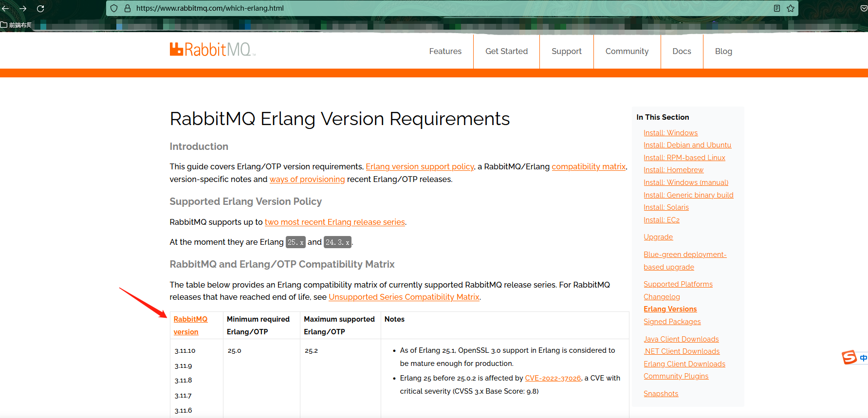868x418 pixels.
Task: Click the In This Section heading
Action: pos(663,117)
